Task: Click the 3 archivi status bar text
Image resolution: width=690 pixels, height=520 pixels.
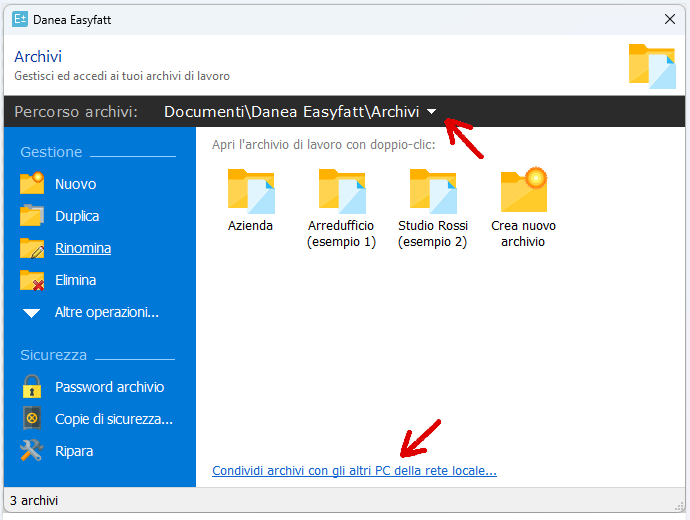Action: click(34, 501)
